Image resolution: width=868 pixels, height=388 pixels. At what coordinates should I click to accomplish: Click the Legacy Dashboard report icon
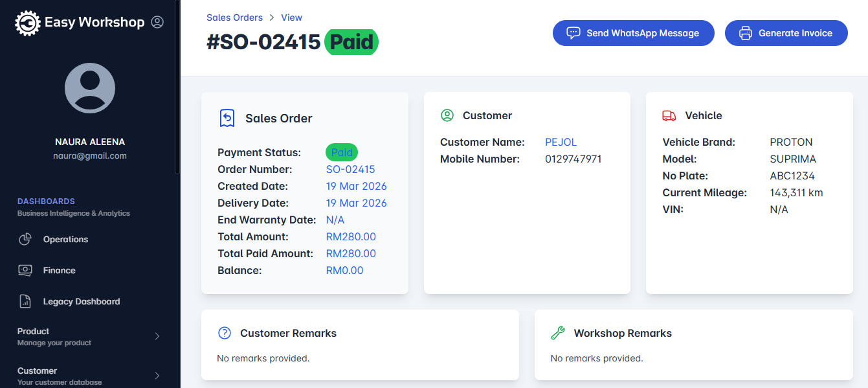25,301
